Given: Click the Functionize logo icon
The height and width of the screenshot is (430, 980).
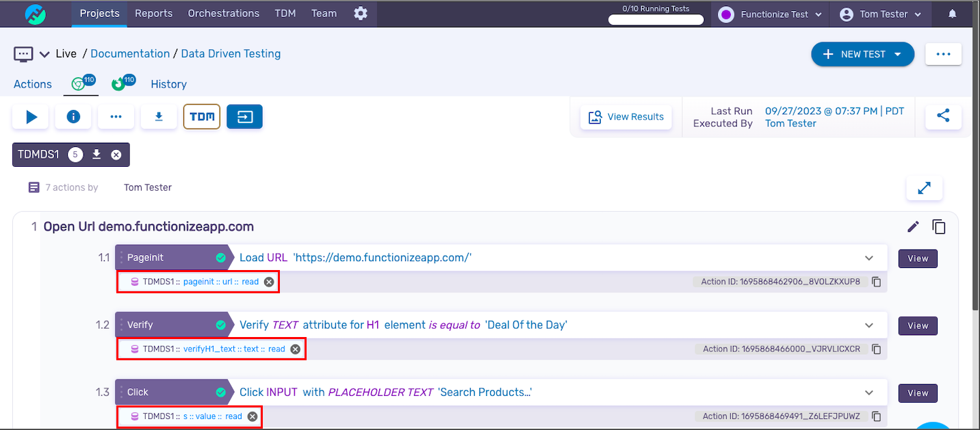Looking at the screenshot, I should [x=35, y=14].
